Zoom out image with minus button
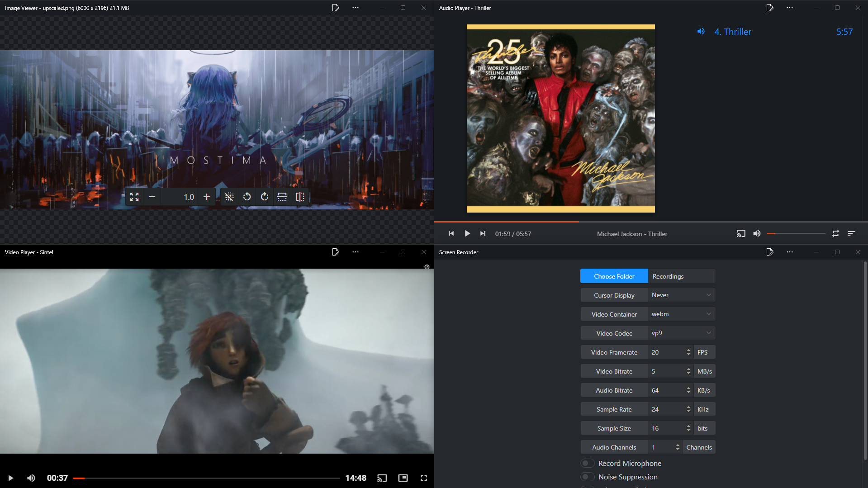 tap(152, 197)
